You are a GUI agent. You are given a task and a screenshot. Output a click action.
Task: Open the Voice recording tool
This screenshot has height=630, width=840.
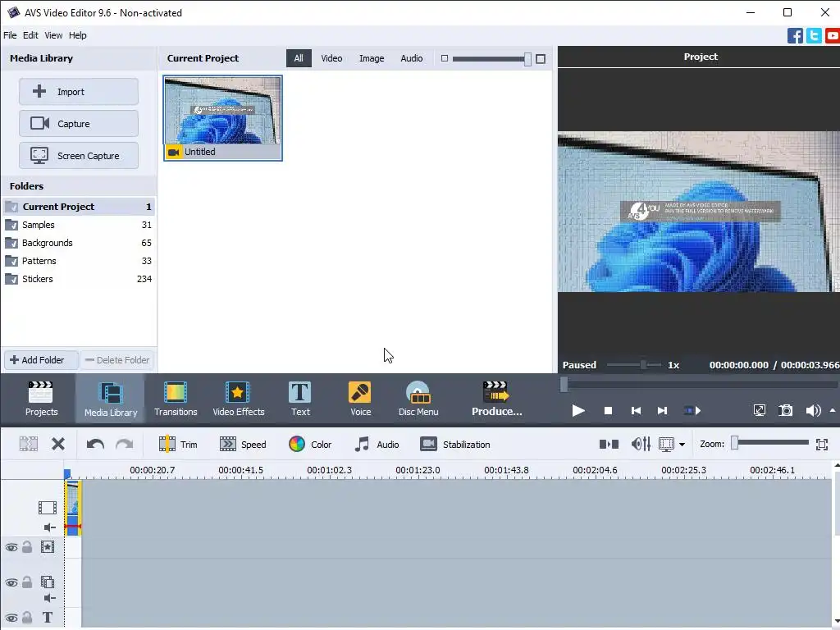point(360,399)
